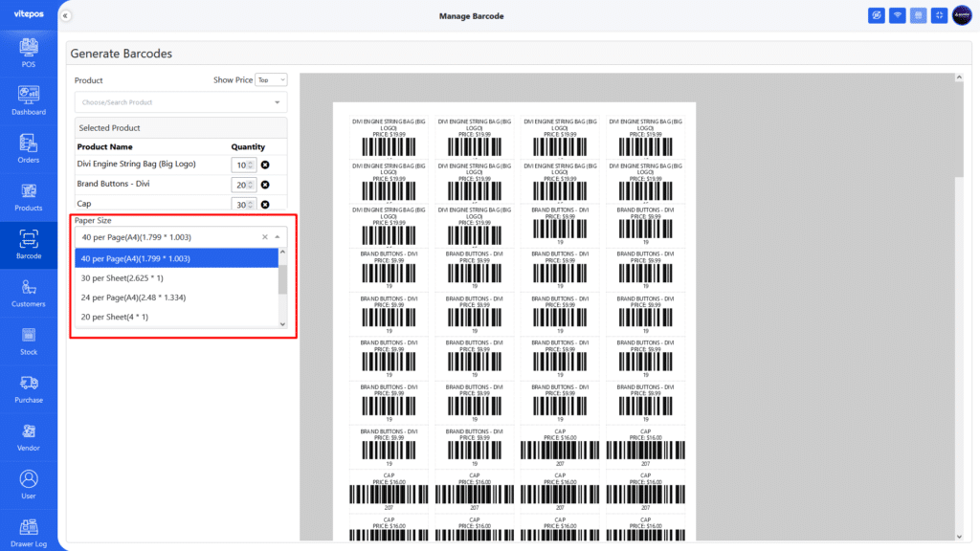Click the printer icon in top bar
Viewport: 980px width, 551px height.
pyautogui.click(x=918, y=15)
